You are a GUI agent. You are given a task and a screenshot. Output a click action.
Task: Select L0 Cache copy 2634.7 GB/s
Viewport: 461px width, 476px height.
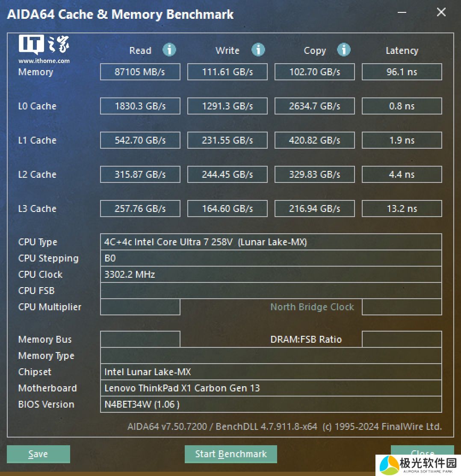pos(314,106)
